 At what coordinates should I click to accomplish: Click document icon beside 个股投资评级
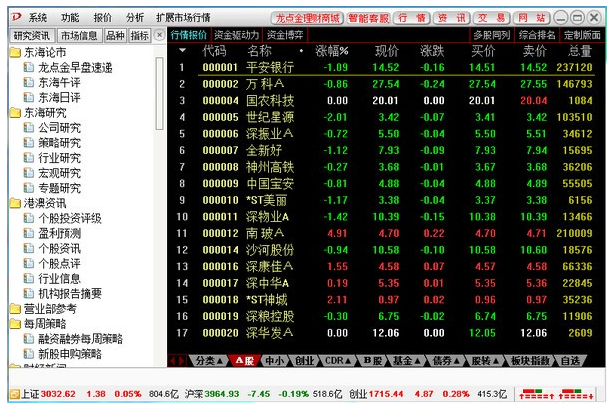29,218
